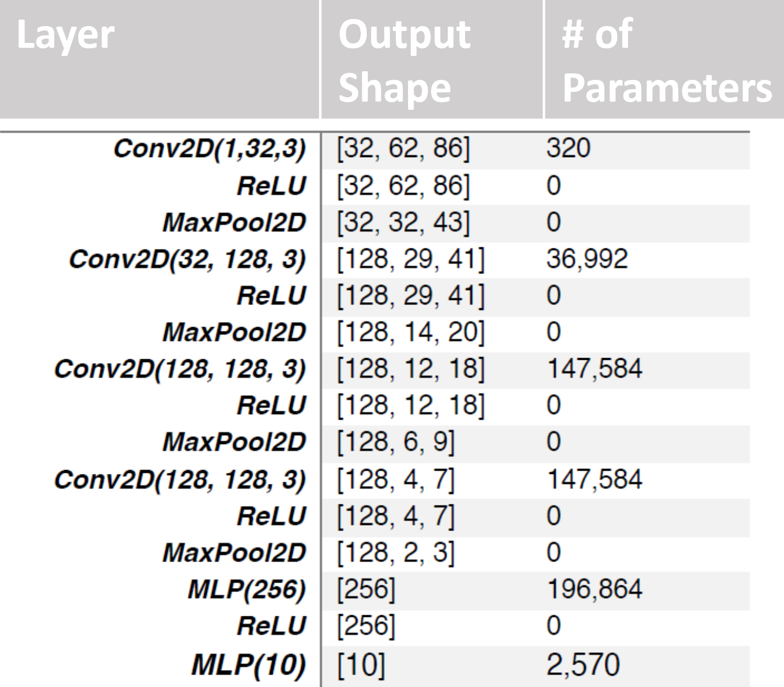Select the [128, 2, 3] output shape
The image size is (784, 687).
pos(396,553)
